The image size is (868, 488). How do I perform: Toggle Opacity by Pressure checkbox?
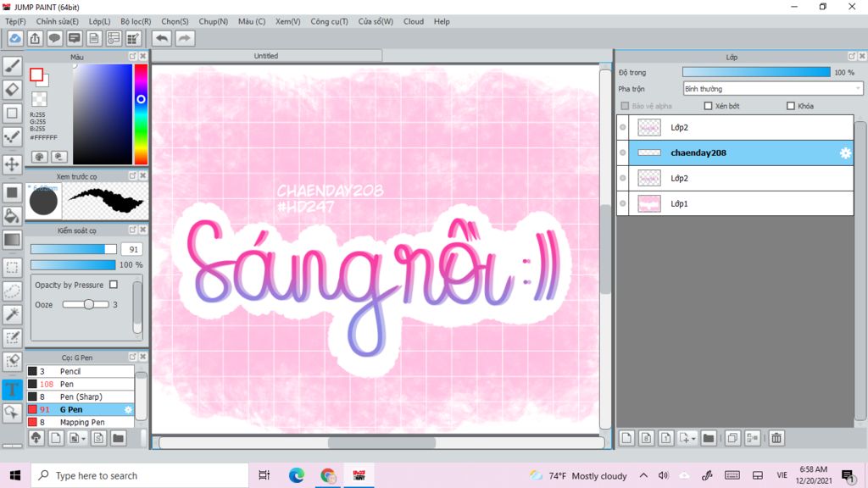point(114,285)
